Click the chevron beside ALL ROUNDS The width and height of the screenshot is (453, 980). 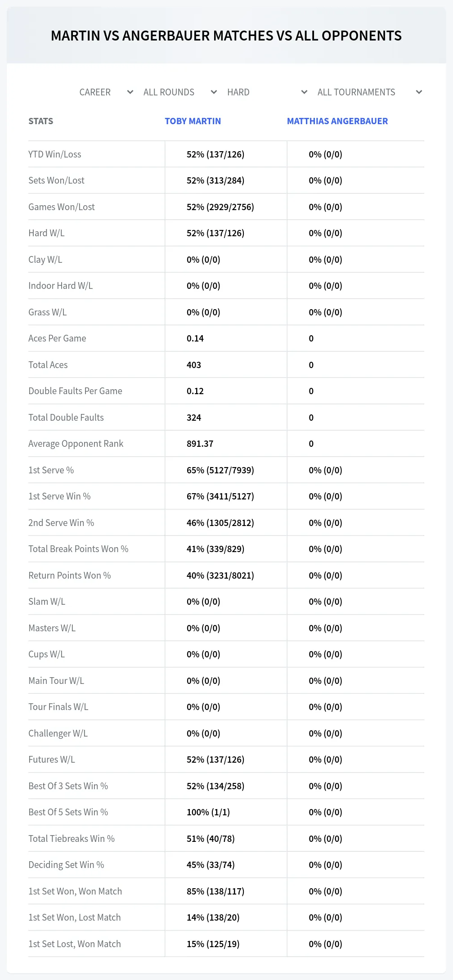coord(214,92)
